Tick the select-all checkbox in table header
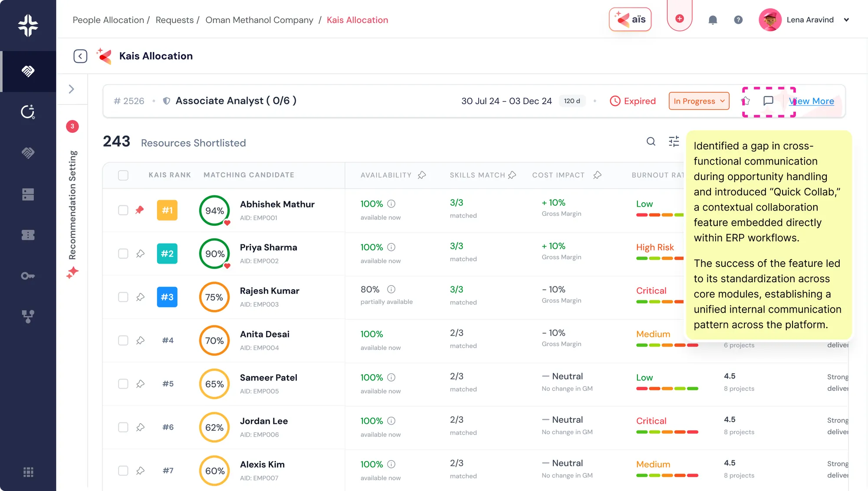This screenshot has width=868, height=491. pos(123,175)
